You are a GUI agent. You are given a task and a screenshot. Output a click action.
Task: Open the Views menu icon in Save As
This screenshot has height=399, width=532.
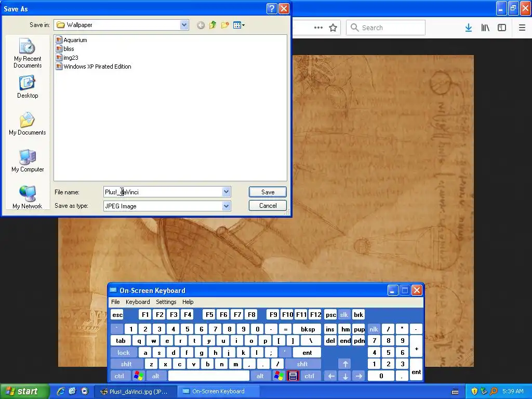pyautogui.click(x=239, y=25)
